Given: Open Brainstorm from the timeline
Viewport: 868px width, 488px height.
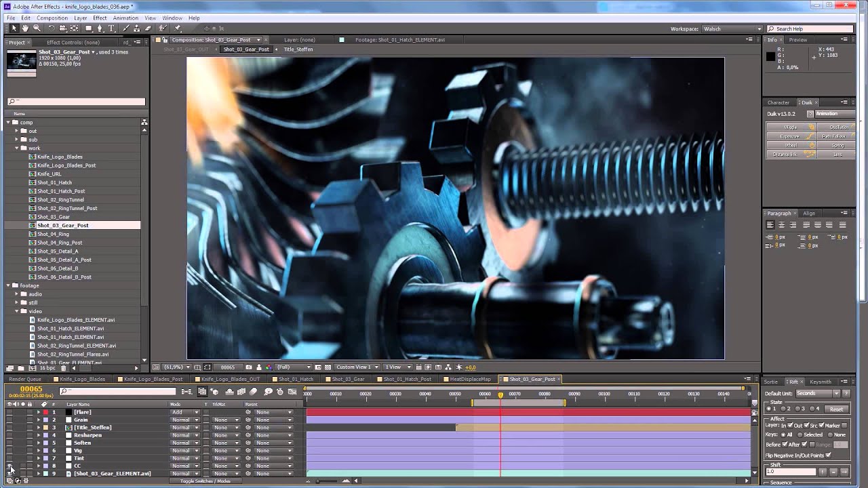Looking at the screenshot, I should click(268, 392).
